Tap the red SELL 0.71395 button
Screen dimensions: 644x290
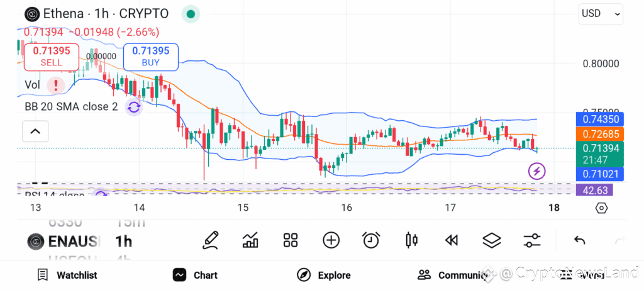click(x=52, y=57)
